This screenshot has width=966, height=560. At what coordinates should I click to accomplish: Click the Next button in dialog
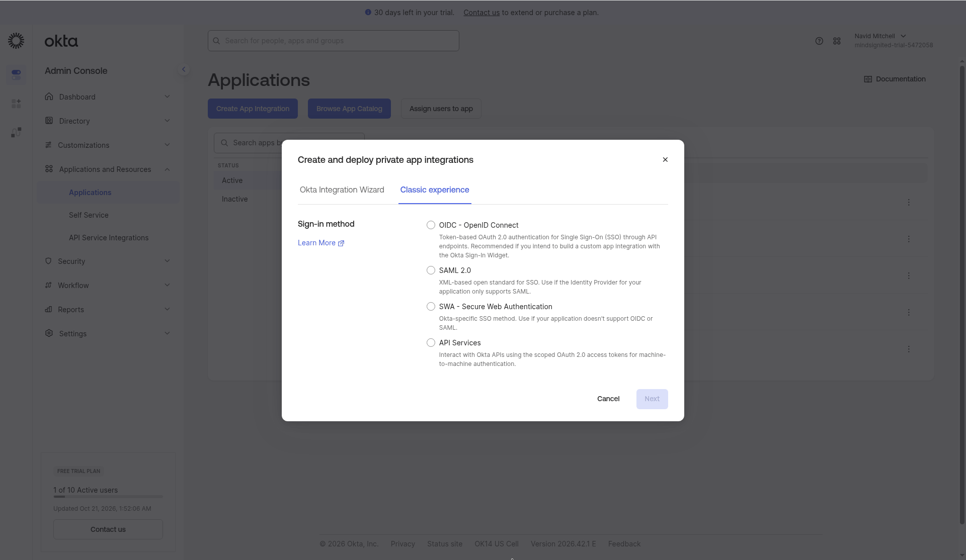tap(652, 399)
